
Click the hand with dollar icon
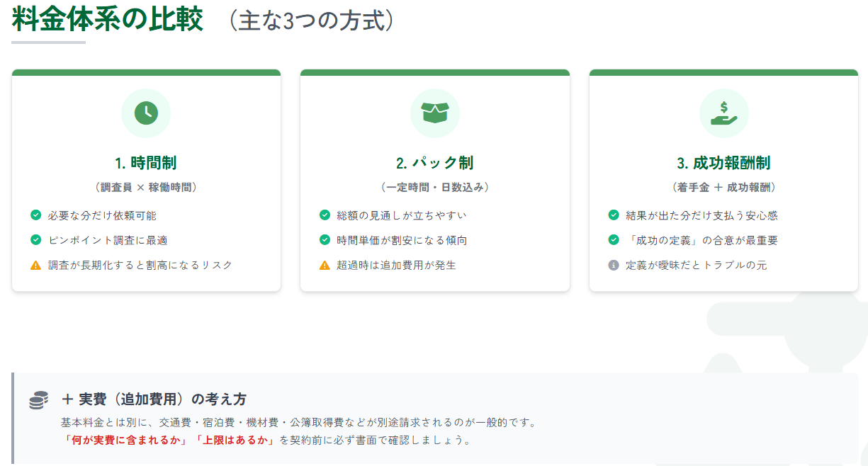(x=723, y=113)
